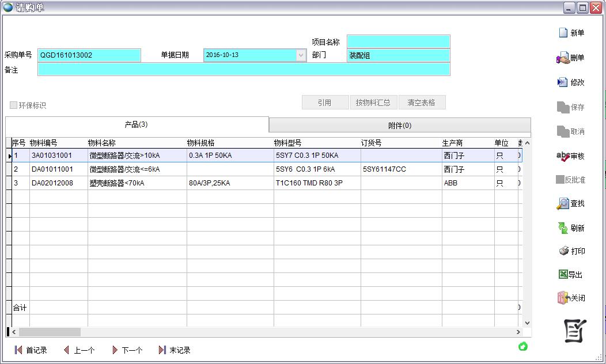Click the 项目名称 input field

398,41
